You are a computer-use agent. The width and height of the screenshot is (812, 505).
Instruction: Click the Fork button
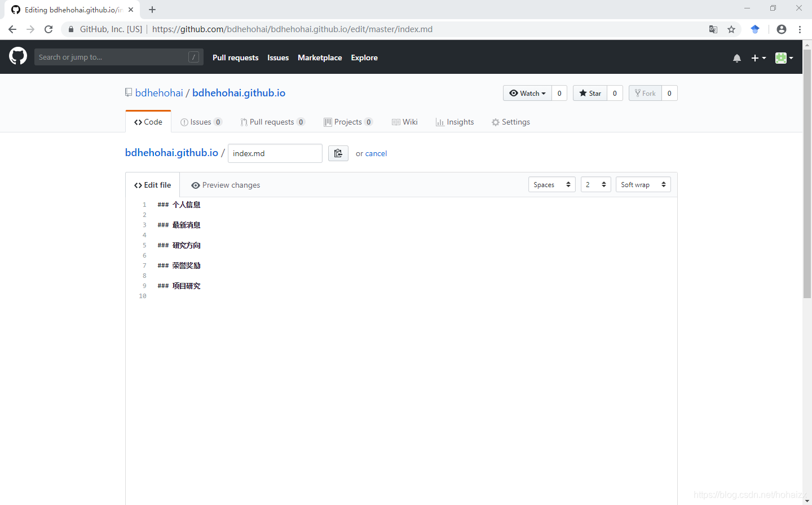[645, 93]
